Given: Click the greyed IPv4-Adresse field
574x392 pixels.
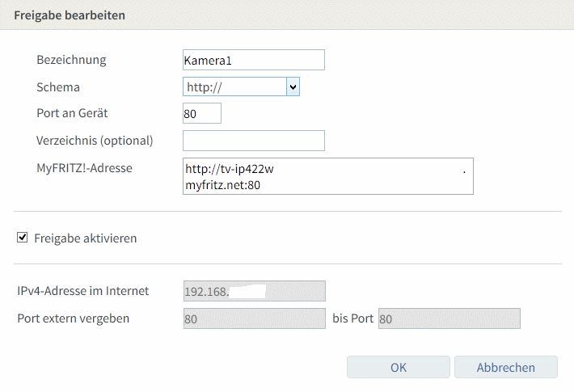Looking at the screenshot, I should tap(254, 291).
